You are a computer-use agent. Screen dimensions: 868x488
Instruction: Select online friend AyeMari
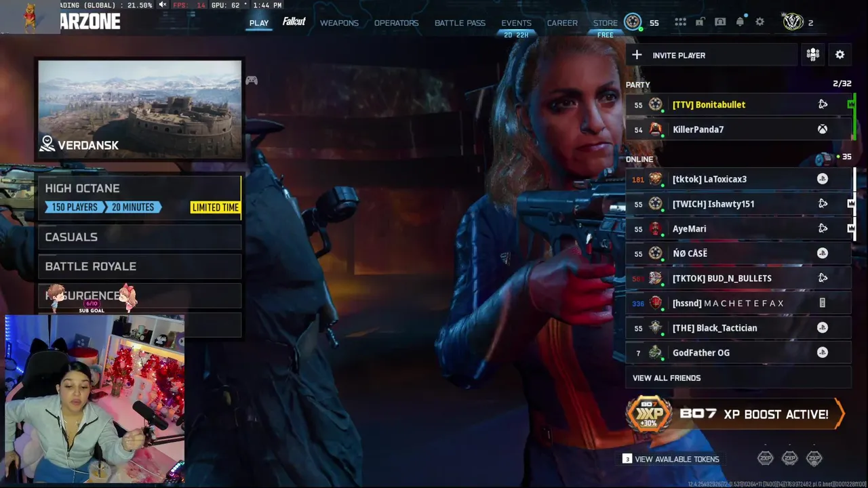(x=738, y=229)
